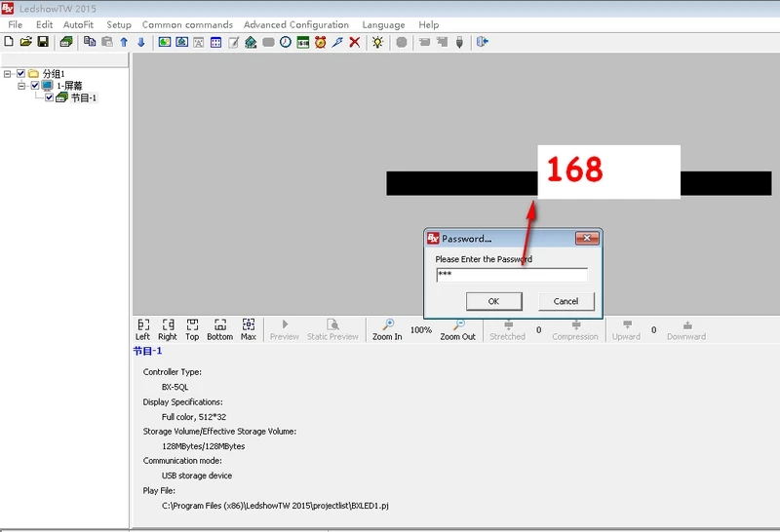Select 节目-1 in the tree

[x=84, y=98]
